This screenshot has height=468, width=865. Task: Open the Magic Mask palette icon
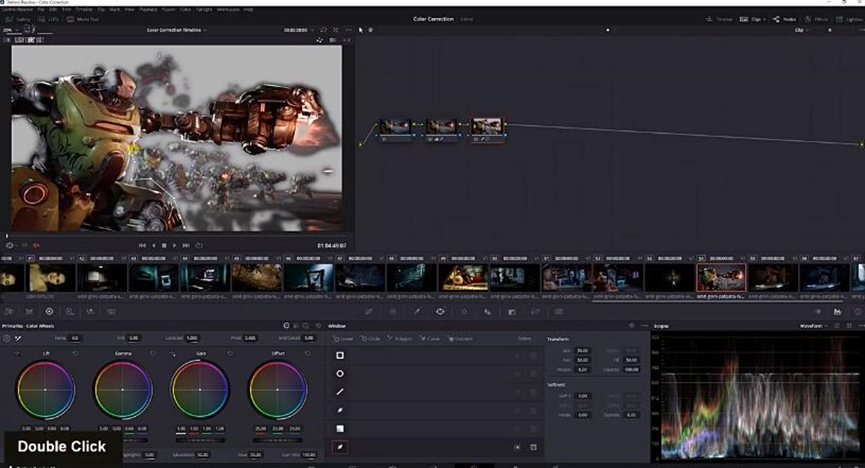[488, 311]
